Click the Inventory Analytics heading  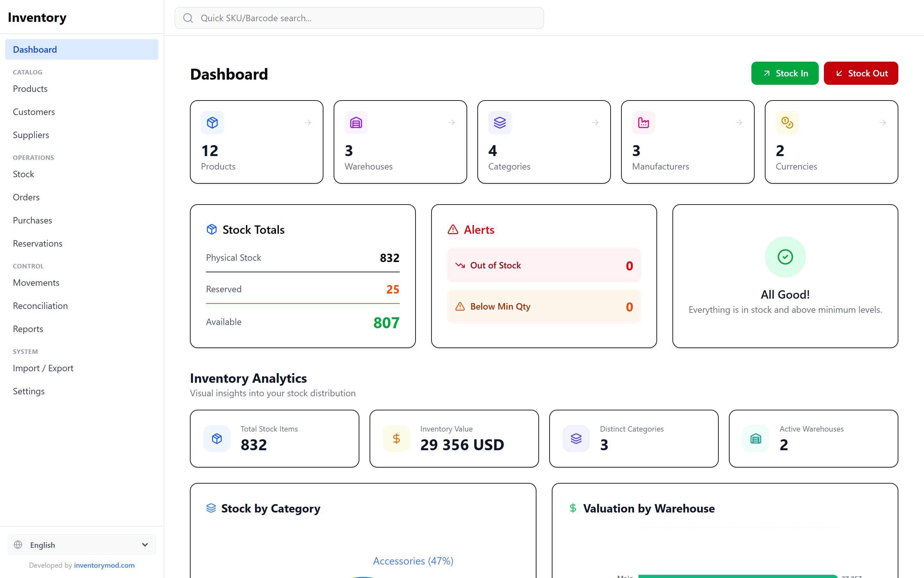[x=248, y=378]
